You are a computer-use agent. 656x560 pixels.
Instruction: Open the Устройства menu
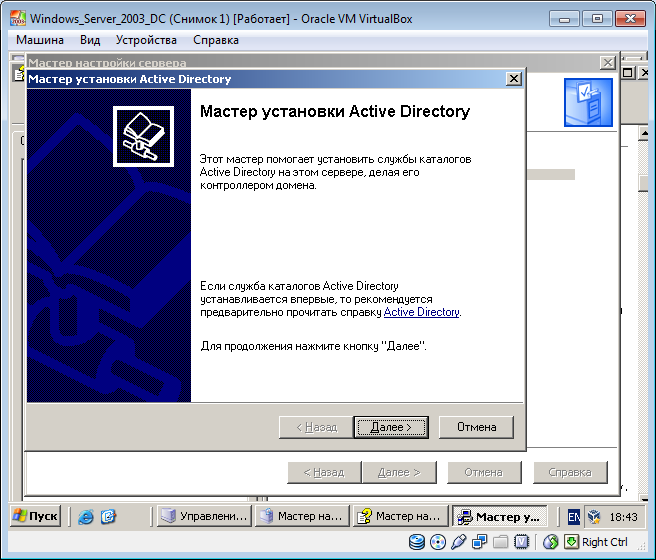pyautogui.click(x=146, y=40)
